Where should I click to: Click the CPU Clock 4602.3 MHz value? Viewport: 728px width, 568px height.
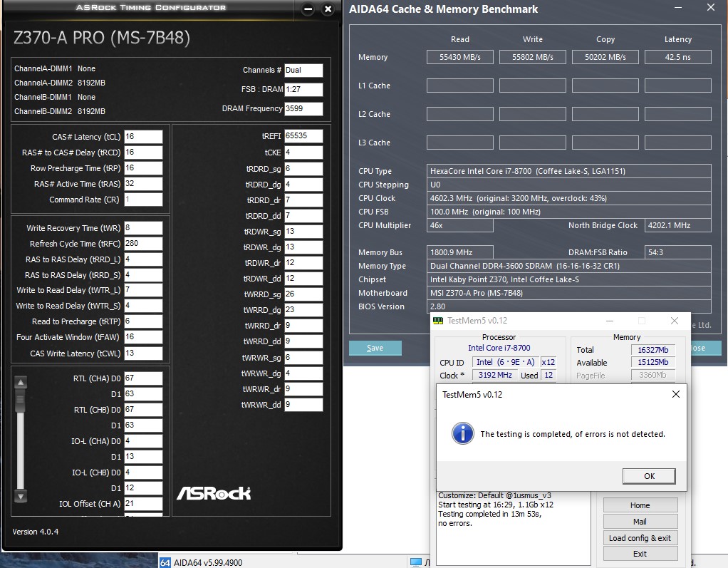(x=568, y=198)
